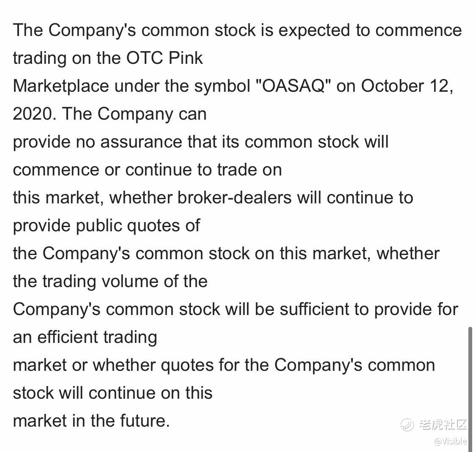
Task: Click the year "2020." in the text
Action: click(x=35, y=114)
